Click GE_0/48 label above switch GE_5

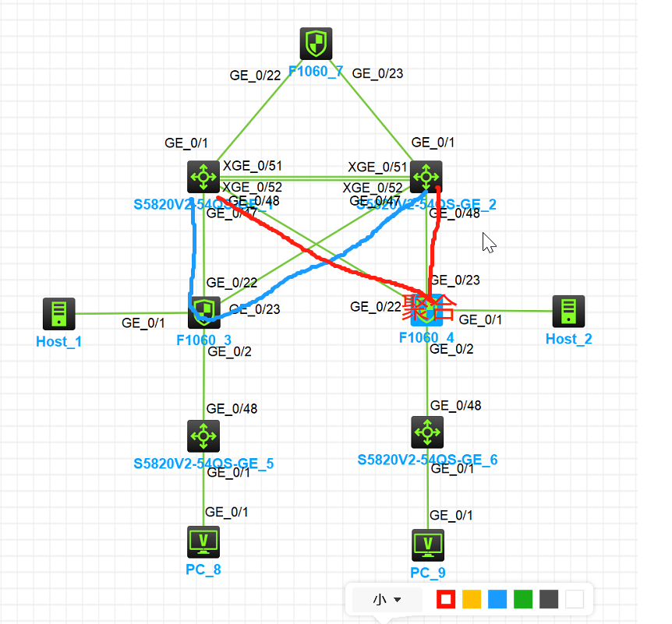tap(232, 408)
